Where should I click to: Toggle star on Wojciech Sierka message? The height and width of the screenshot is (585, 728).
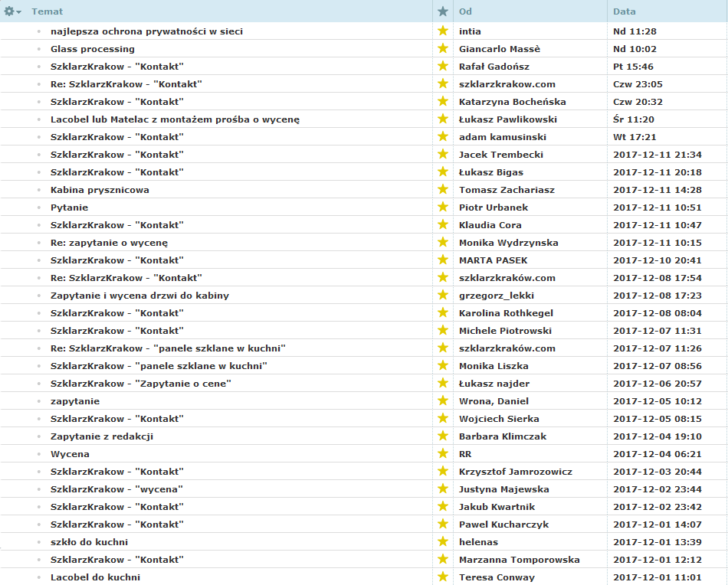(443, 418)
